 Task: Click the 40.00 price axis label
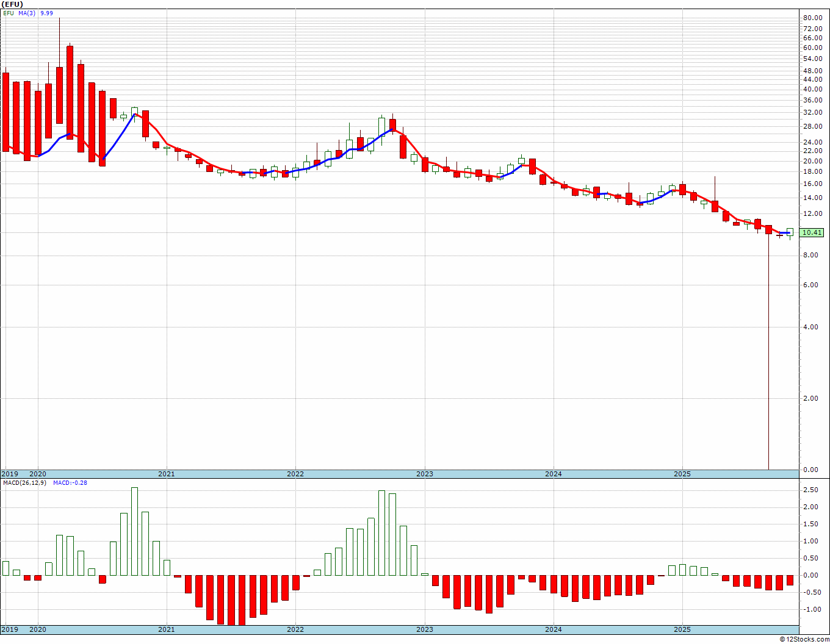pos(812,90)
